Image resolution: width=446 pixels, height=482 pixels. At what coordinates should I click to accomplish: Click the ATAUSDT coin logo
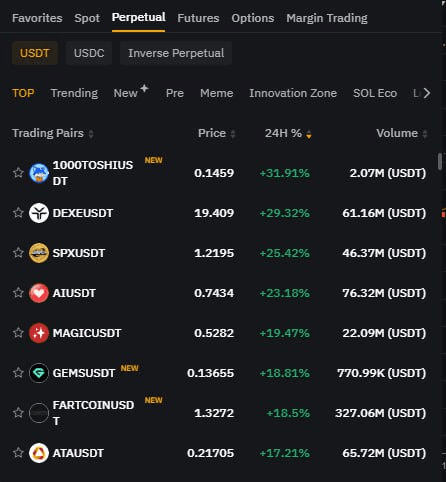click(39, 453)
